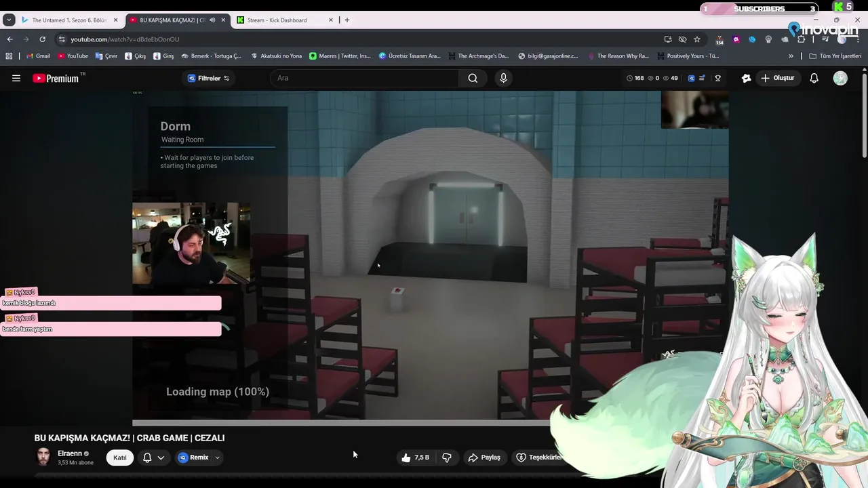The height and width of the screenshot is (488, 868).
Task: Click the address bar URL
Action: (x=125, y=39)
